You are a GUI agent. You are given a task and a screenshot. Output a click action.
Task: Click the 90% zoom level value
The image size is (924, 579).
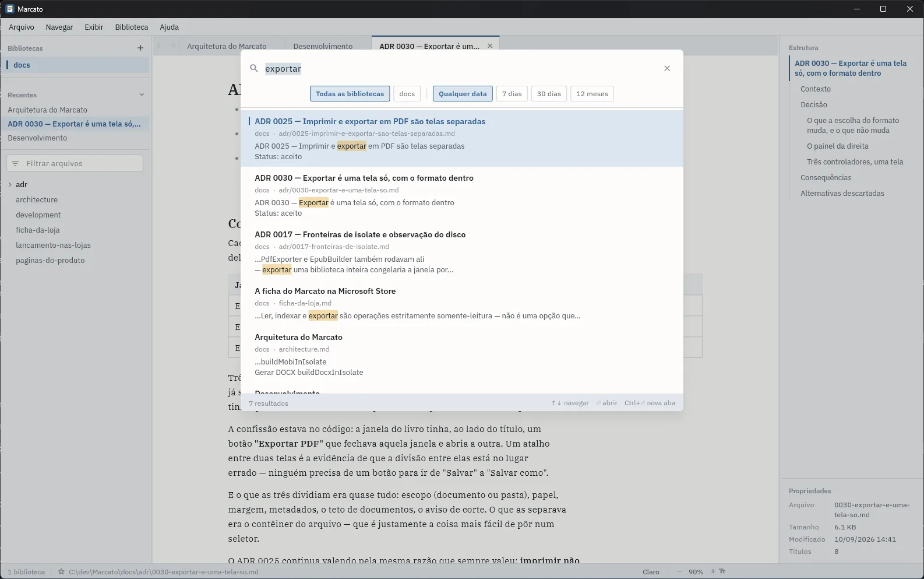pyautogui.click(x=696, y=572)
